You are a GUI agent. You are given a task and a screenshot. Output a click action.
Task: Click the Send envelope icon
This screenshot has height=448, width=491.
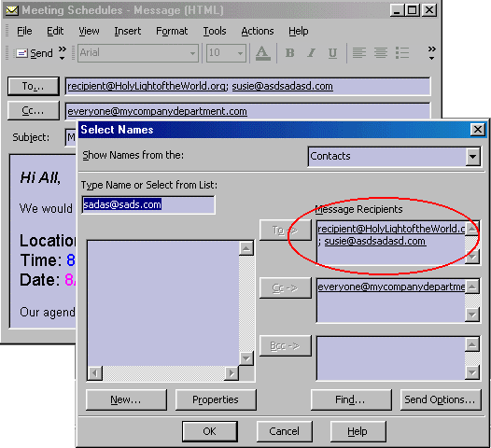[21, 53]
